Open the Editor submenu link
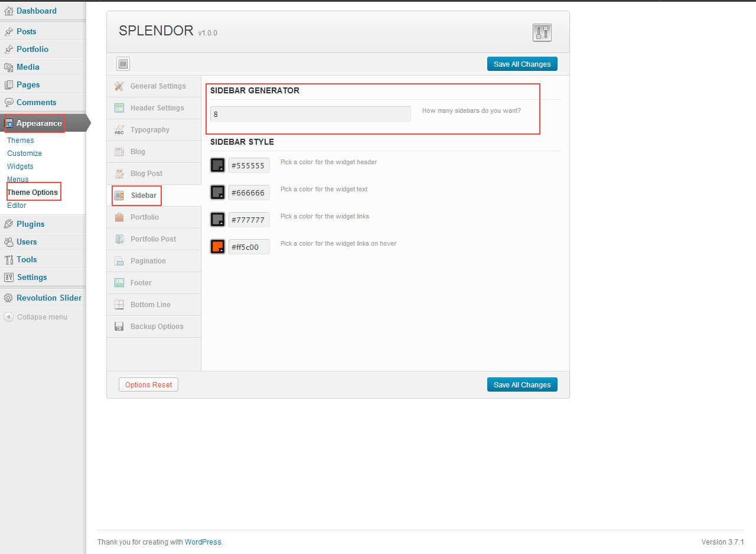 coord(17,206)
